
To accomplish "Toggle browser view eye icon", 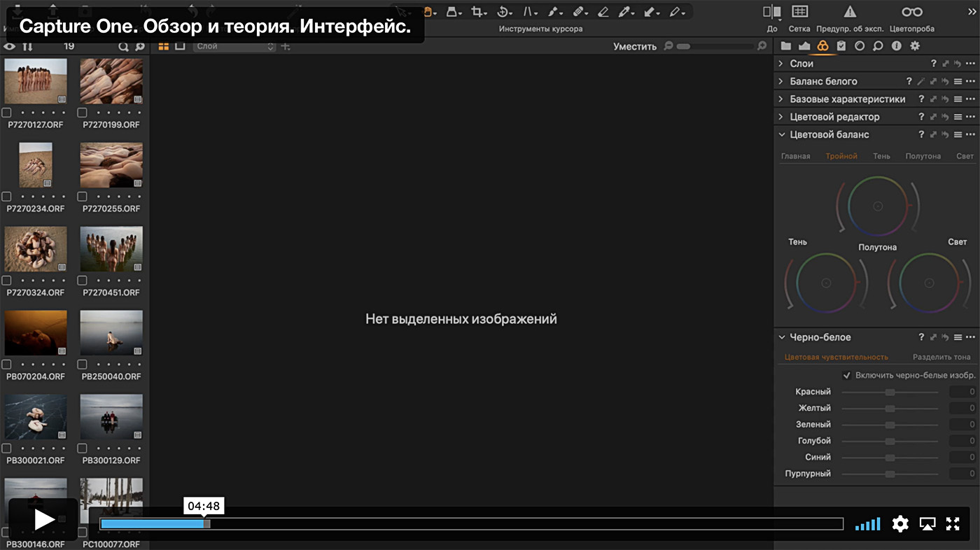I will [x=9, y=46].
